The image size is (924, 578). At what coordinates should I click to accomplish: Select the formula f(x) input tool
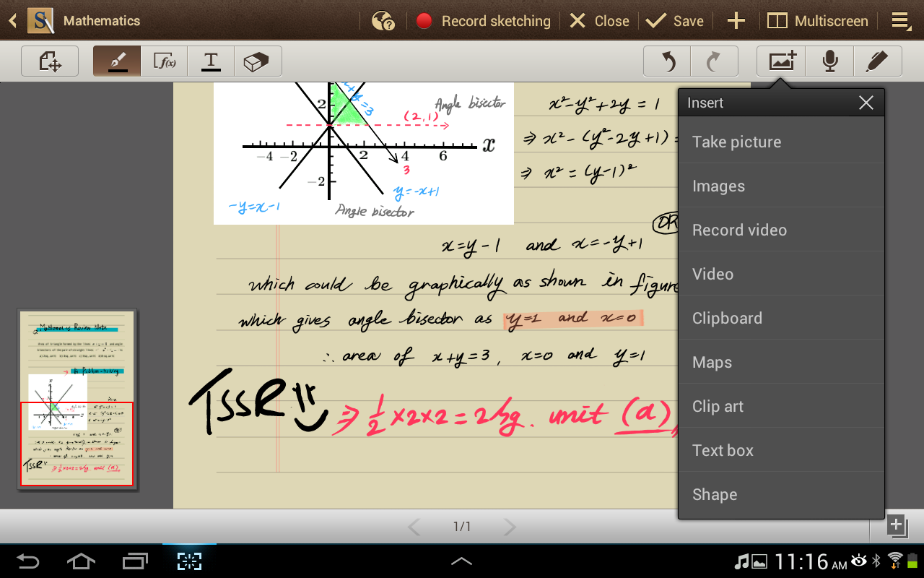tap(165, 61)
